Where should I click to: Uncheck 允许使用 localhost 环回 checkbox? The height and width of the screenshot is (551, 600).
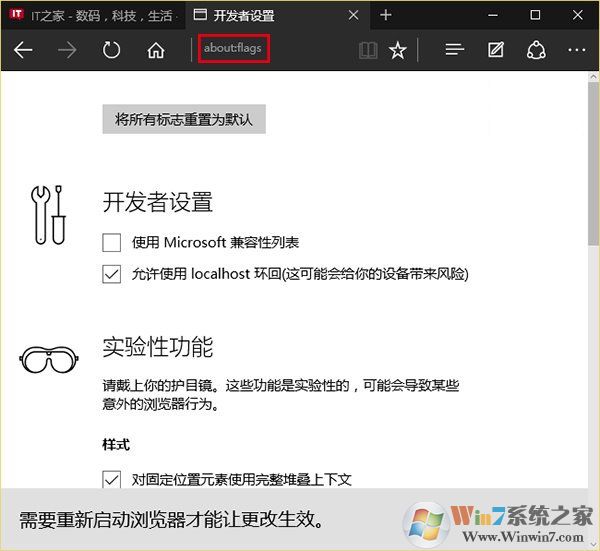112,274
